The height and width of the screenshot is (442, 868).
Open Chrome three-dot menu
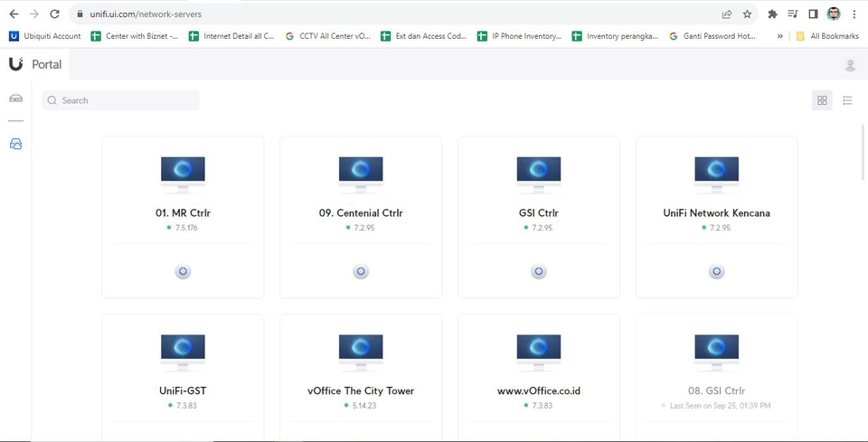pos(854,14)
